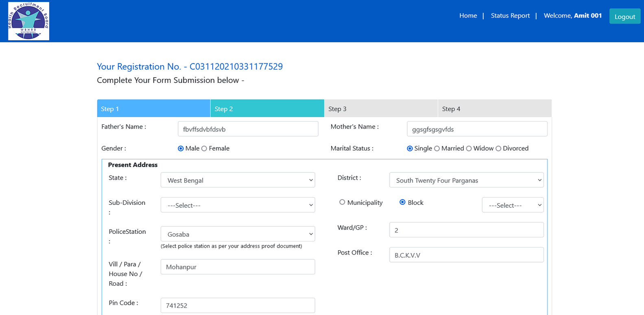Click the Pin Code input field

click(x=238, y=305)
